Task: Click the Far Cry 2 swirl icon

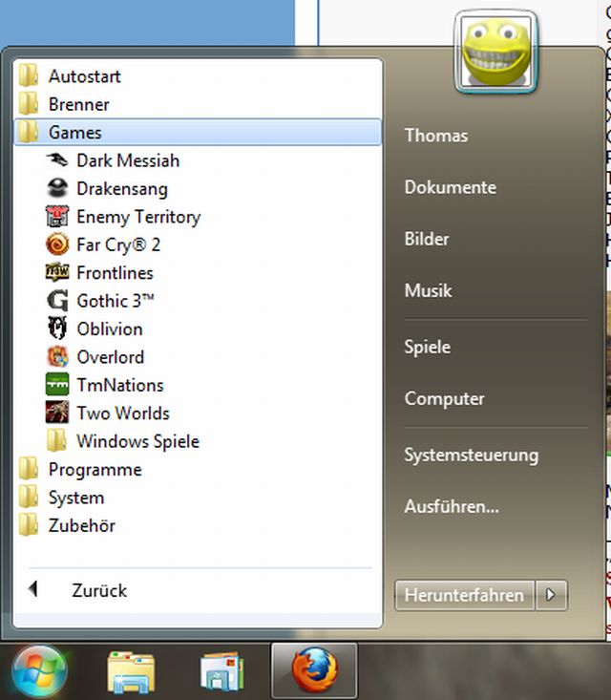Action: pyautogui.click(x=57, y=244)
